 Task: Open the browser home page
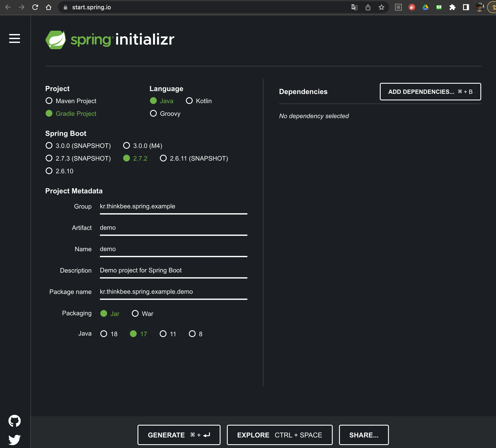tap(49, 7)
